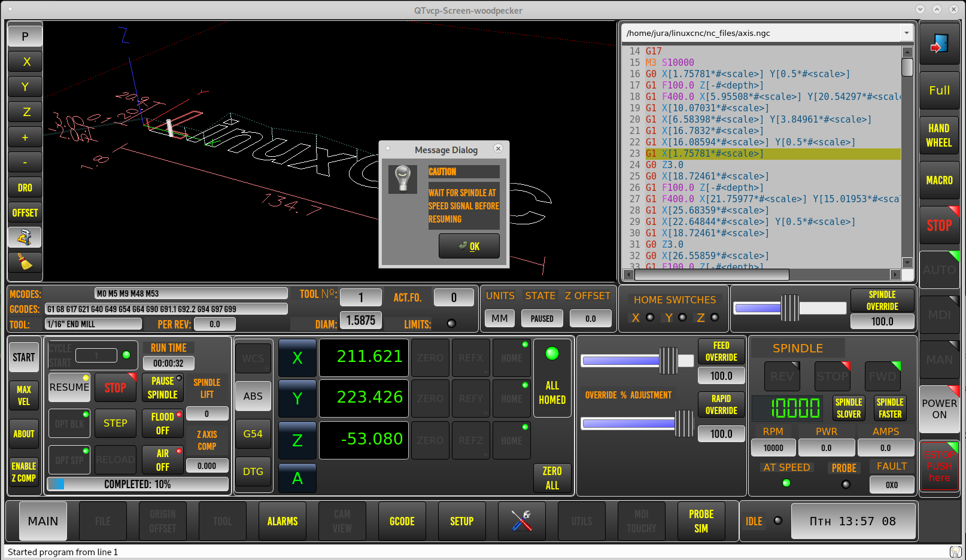
Task: Toggle OFFSET display in preview
Action: click(x=25, y=212)
